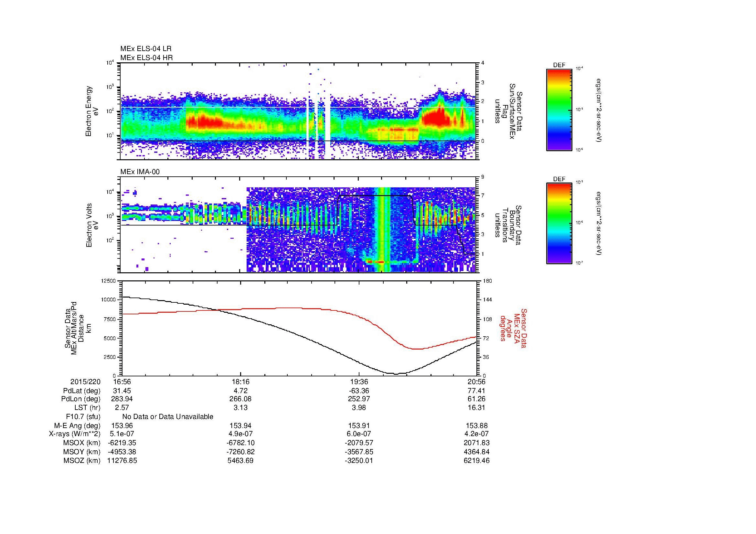Screen dimensions: 756x534
Task: Click the 'Electron Volts eV' axis label
Action: pyautogui.click(x=92, y=225)
